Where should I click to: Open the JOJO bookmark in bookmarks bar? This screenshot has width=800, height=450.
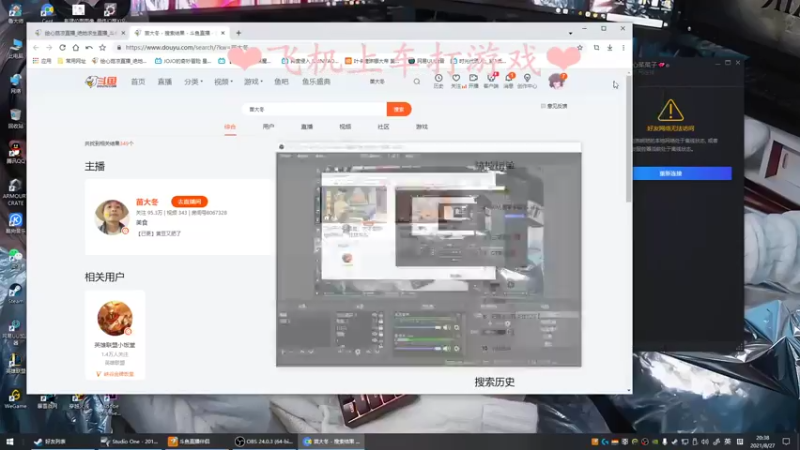(x=184, y=61)
